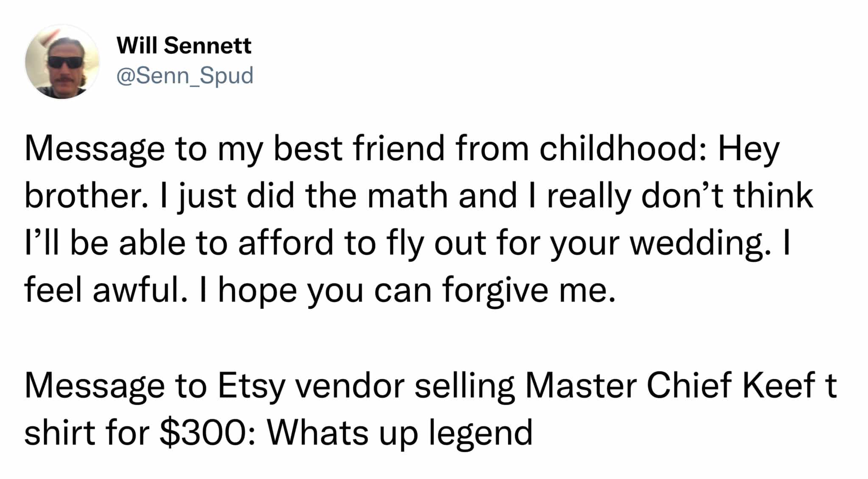Screen dimensions: 868x479
Task: Click the sunglasses in the profile photo
Action: (64, 62)
